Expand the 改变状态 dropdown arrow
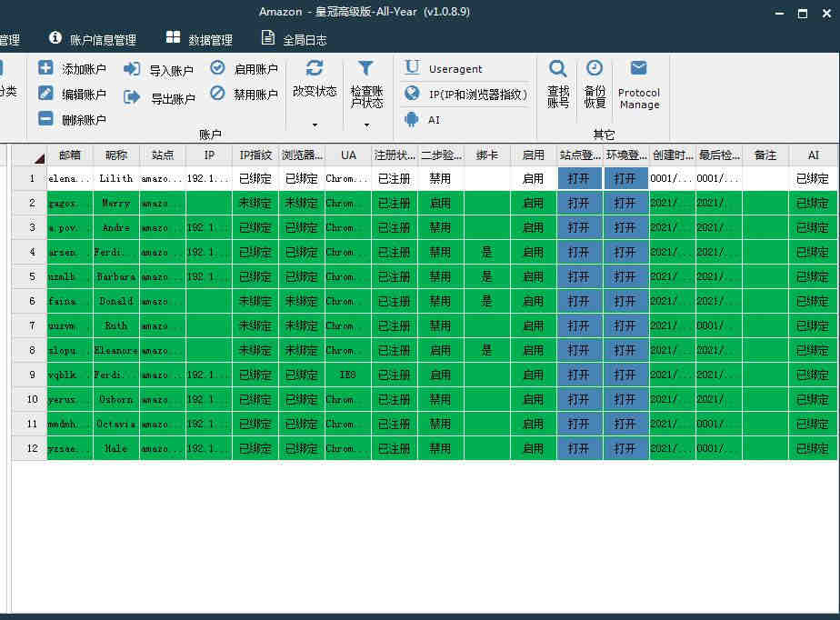This screenshot has height=620, width=840. (315, 125)
